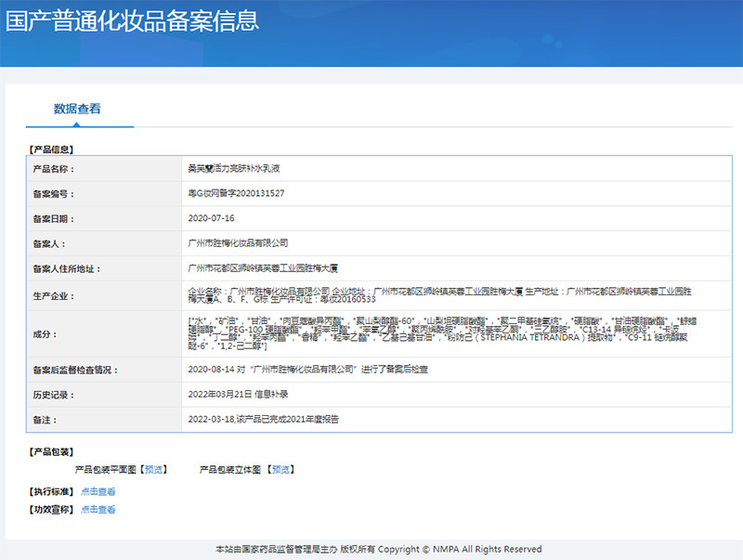Preview the 产品包装平面图 image
The width and height of the screenshot is (743, 560).
tap(154, 470)
